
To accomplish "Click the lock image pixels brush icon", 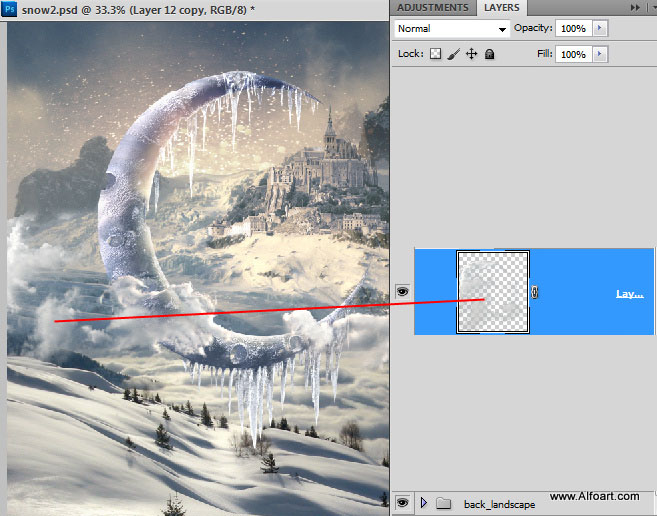I will pos(453,54).
